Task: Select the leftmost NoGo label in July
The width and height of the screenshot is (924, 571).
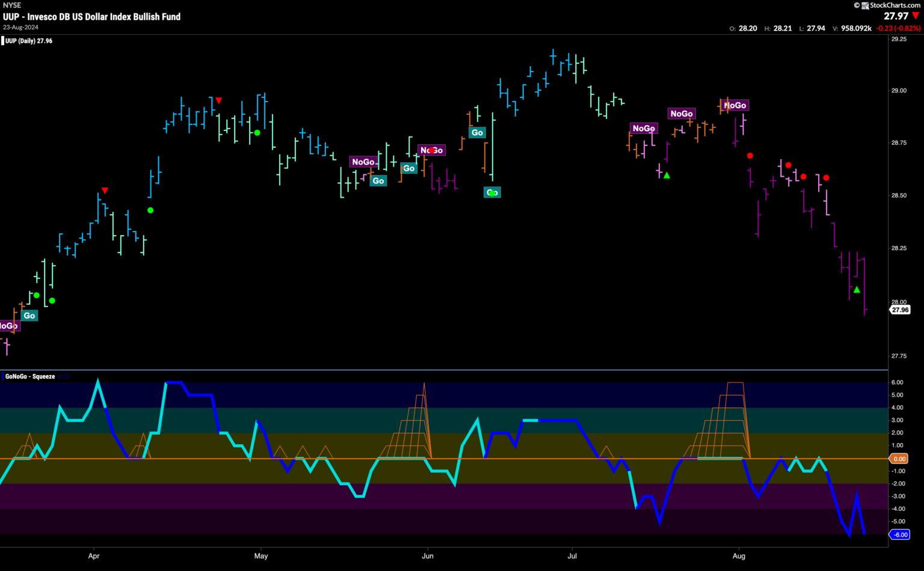Action: pyautogui.click(x=643, y=128)
